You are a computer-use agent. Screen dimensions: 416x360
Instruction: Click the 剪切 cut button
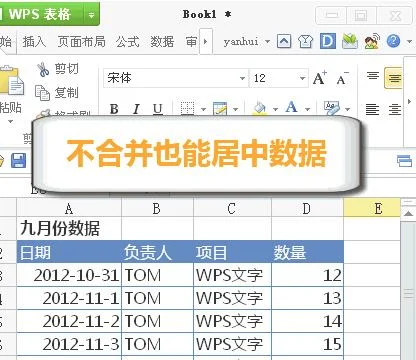coord(58,69)
